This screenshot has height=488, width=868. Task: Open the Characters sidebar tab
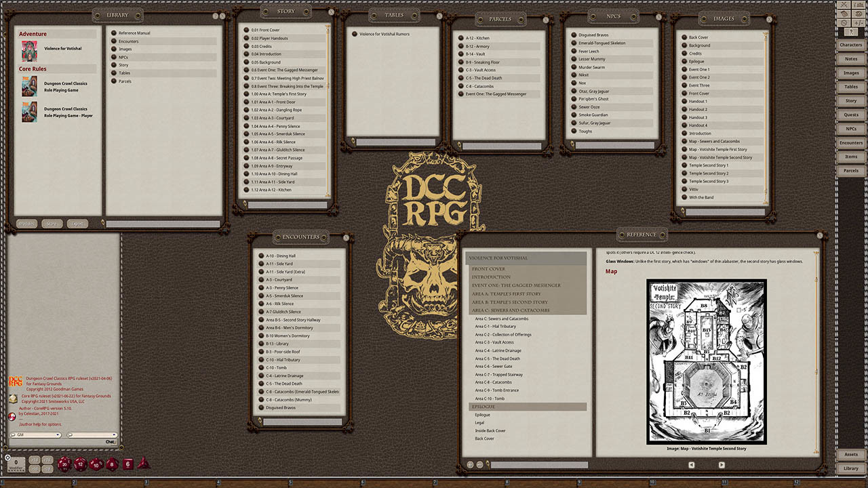850,45
